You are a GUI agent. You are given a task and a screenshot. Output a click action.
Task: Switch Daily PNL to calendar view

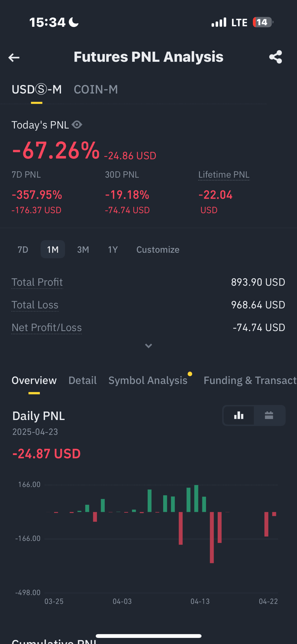pos(269,416)
